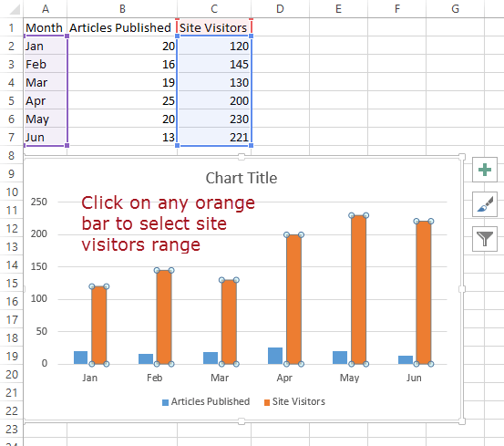The image size is (504, 446).
Task: Select column E header
Action: point(338,9)
